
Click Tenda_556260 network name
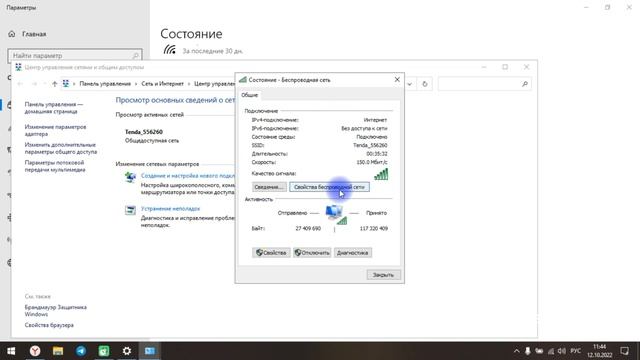click(x=144, y=132)
